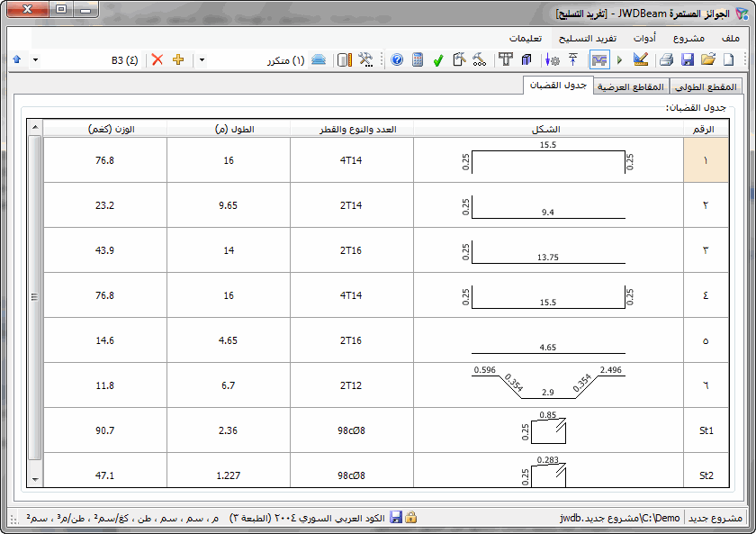Open the B3 beam selector dropdown
This screenshot has width=756, height=534.
35,59
